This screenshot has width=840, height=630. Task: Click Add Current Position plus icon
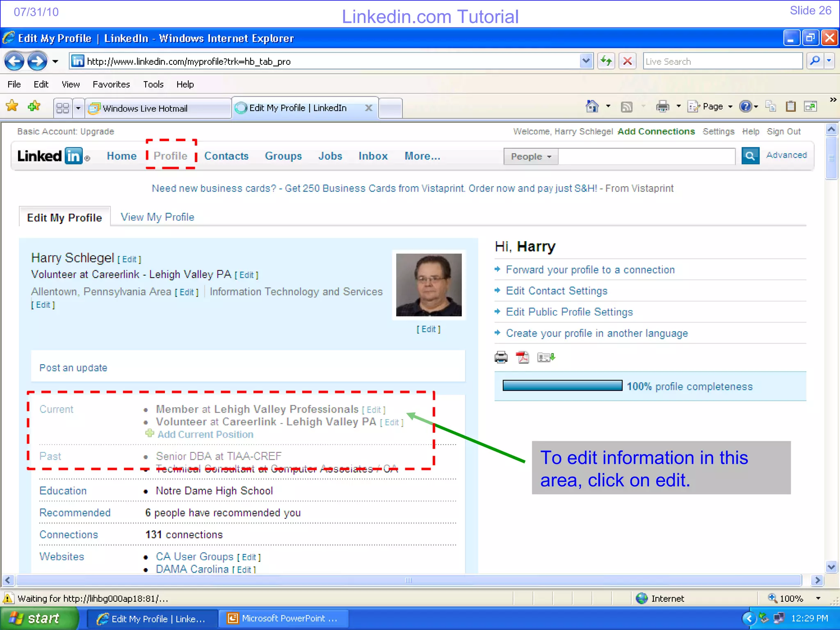(150, 433)
